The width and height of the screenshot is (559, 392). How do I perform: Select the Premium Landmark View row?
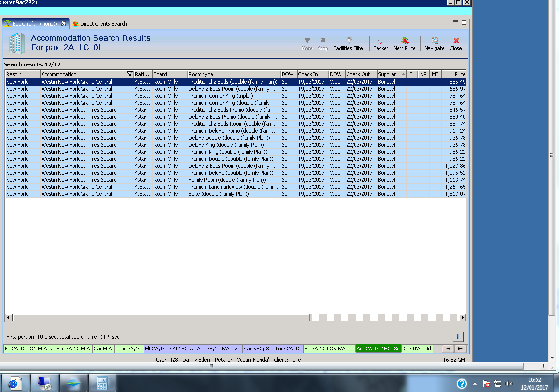[236, 187]
